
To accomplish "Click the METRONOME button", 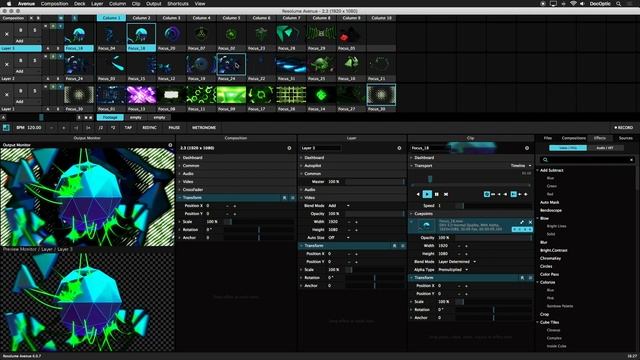I will 204,128.
